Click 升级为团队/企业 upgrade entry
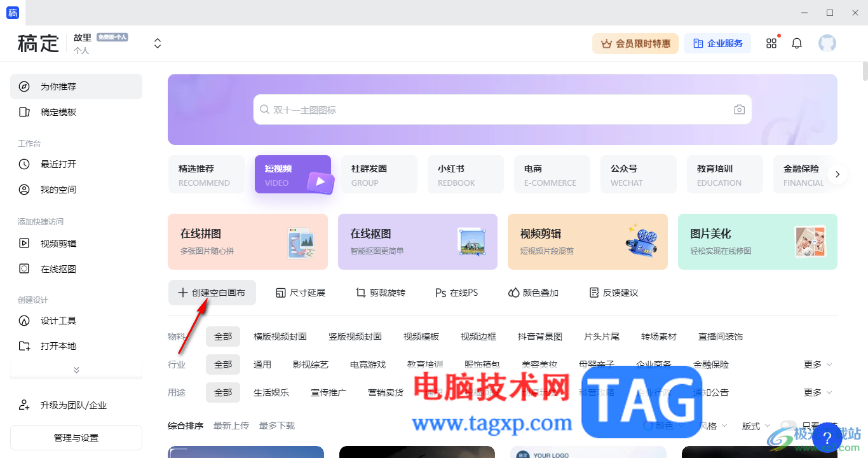Viewport: 868px width, 458px height. [x=76, y=405]
